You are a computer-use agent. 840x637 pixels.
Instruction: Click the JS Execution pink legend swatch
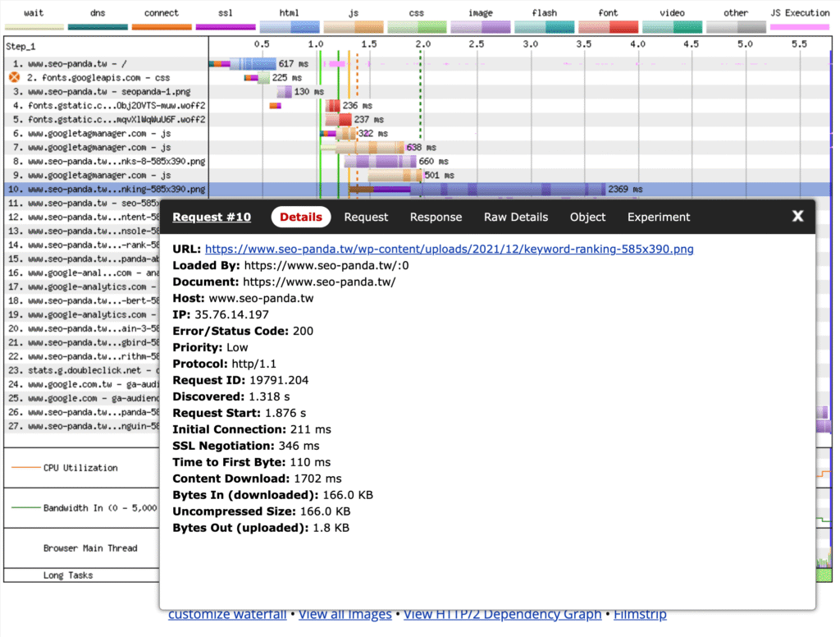[x=800, y=26]
